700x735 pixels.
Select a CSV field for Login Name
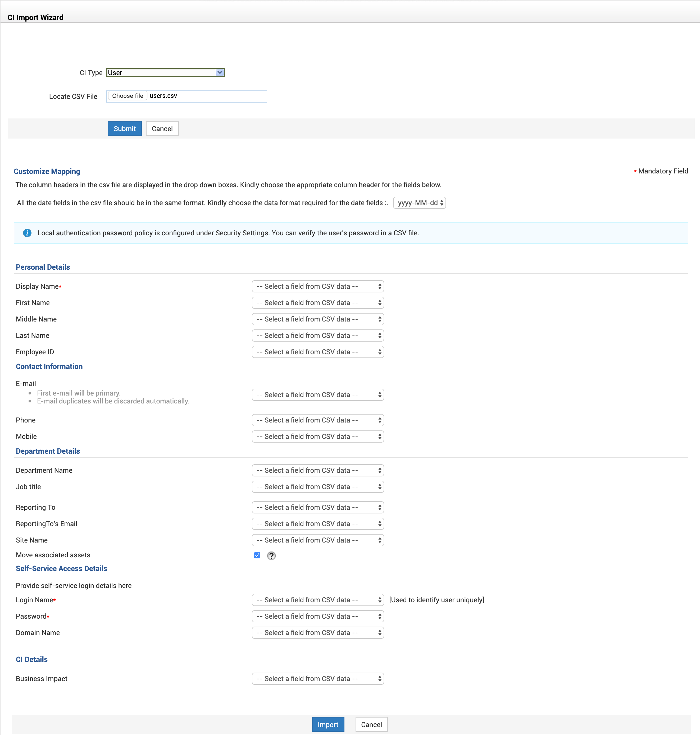tap(317, 600)
